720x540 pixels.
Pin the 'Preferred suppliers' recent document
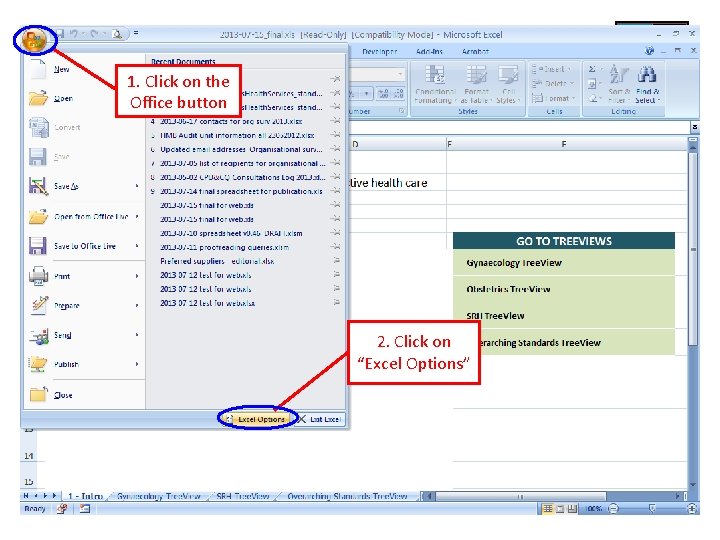336,261
